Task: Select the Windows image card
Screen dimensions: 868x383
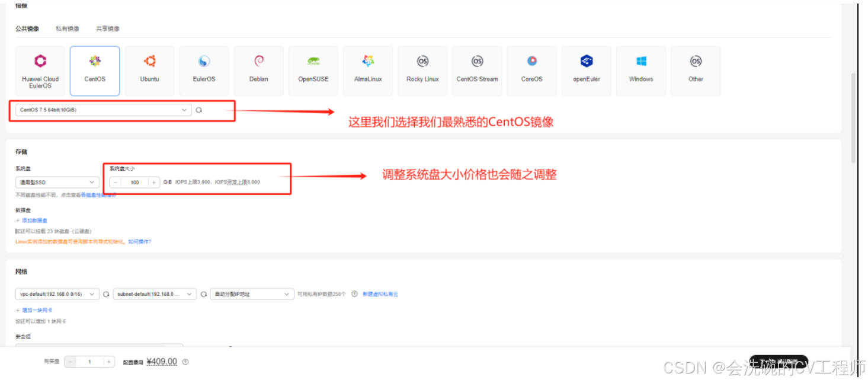Action: click(x=640, y=71)
